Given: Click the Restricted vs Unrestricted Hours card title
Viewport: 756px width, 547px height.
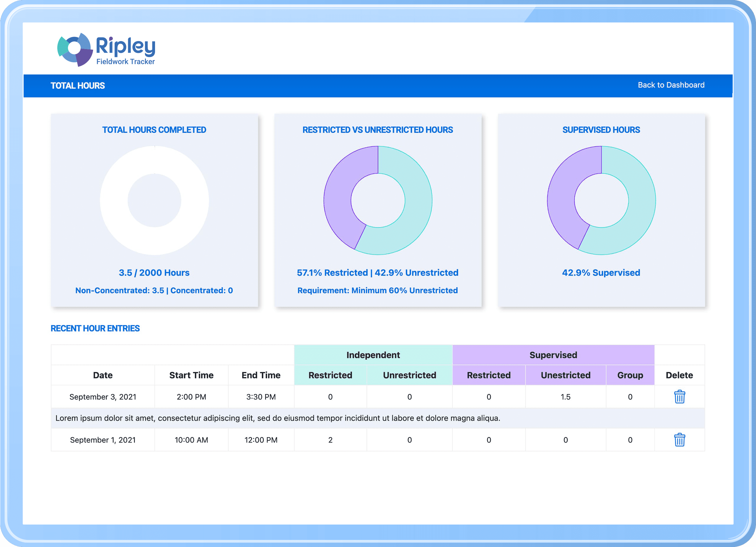Looking at the screenshot, I should coord(377,130).
